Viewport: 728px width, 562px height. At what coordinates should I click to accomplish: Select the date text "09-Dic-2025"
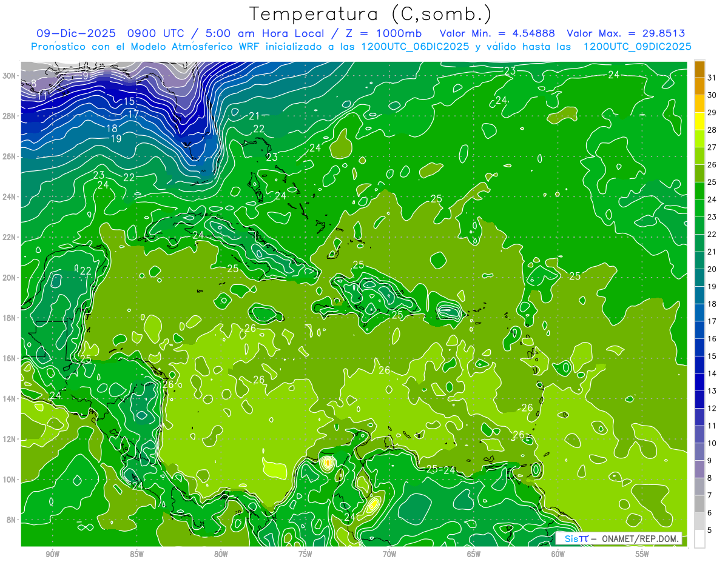pyautogui.click(x=76, y=33)
